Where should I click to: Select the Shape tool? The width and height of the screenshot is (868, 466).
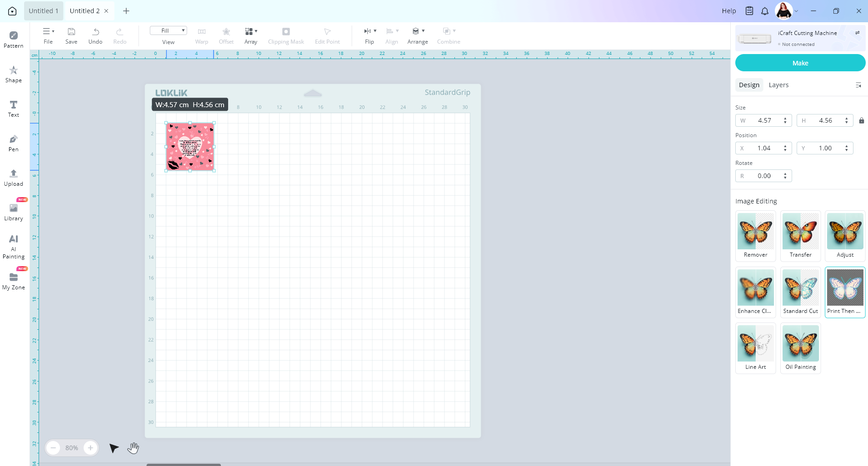(x=14, y=74)
